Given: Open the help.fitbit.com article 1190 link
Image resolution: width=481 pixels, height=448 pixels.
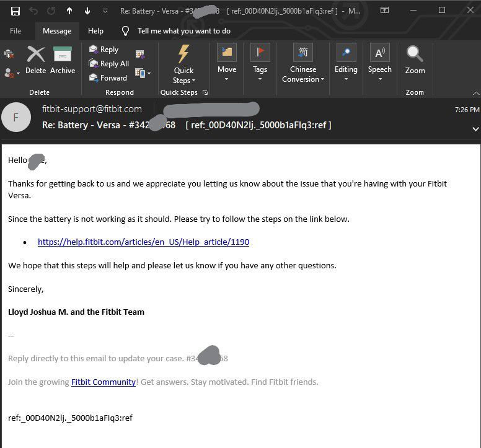Looking at the screenshot, I should click(143, 242).
